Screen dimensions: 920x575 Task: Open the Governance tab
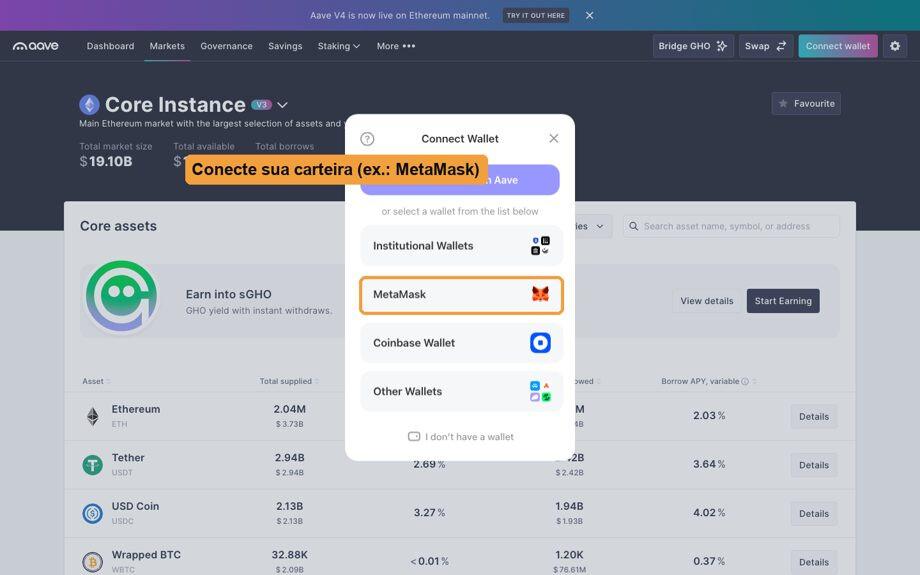tap(226, 46)
